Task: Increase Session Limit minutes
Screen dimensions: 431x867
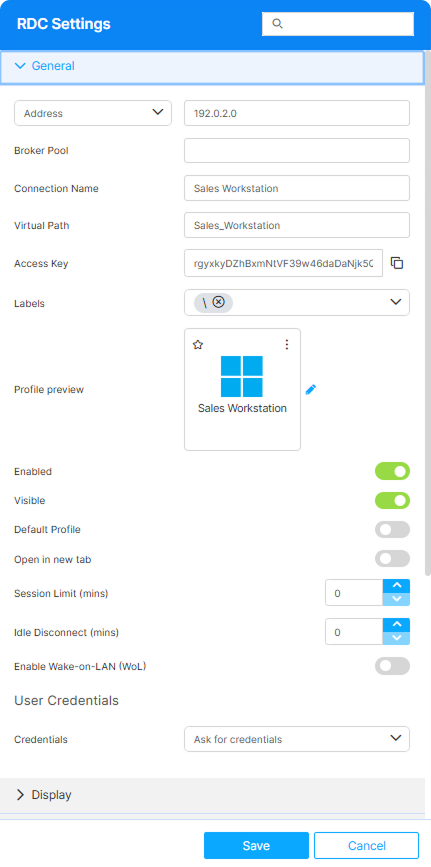Action: click(396, 586)
